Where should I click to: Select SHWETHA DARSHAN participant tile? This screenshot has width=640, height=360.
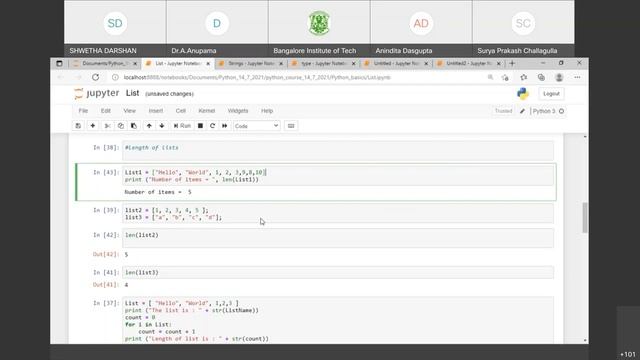pyautogui.click(x=115, y=28)
